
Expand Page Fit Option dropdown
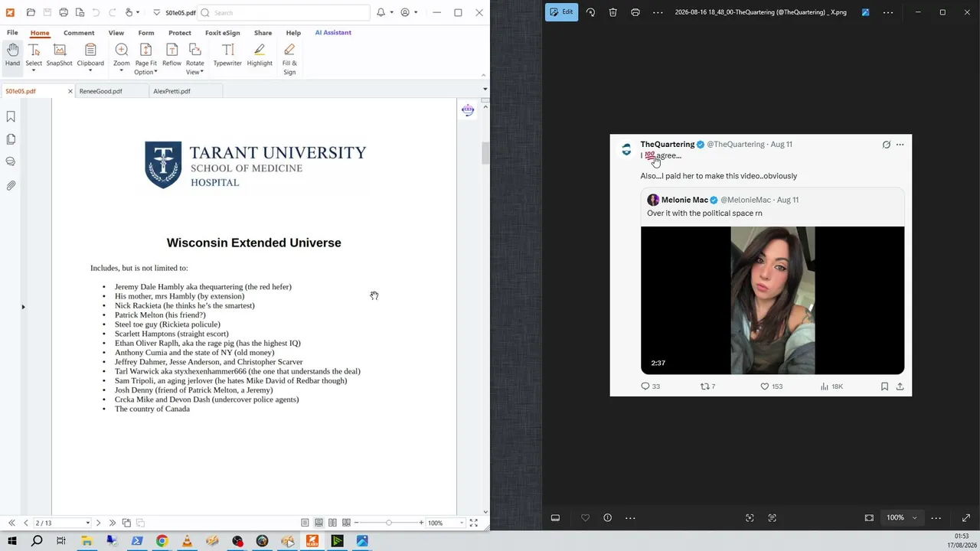click(156, 72)
